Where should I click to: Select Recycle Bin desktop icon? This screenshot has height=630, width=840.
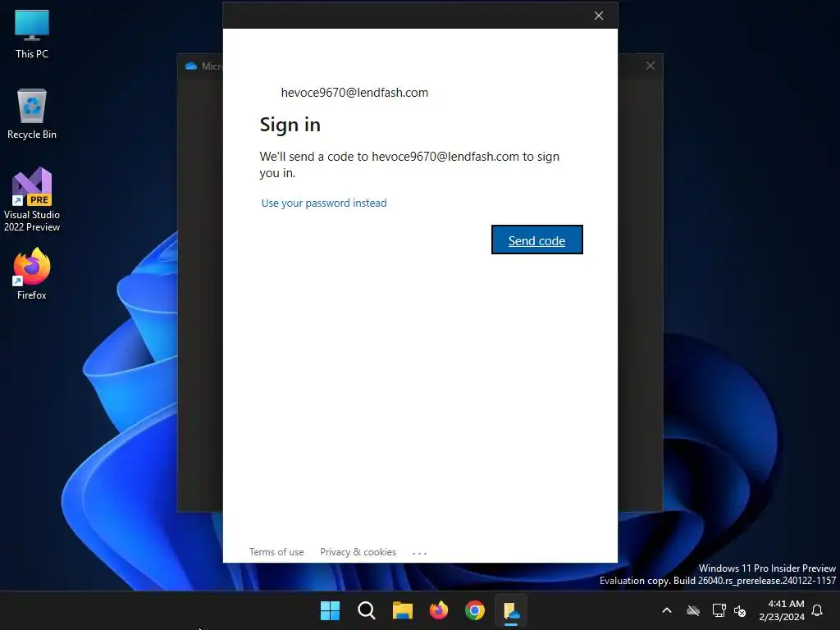pos(32,114)
